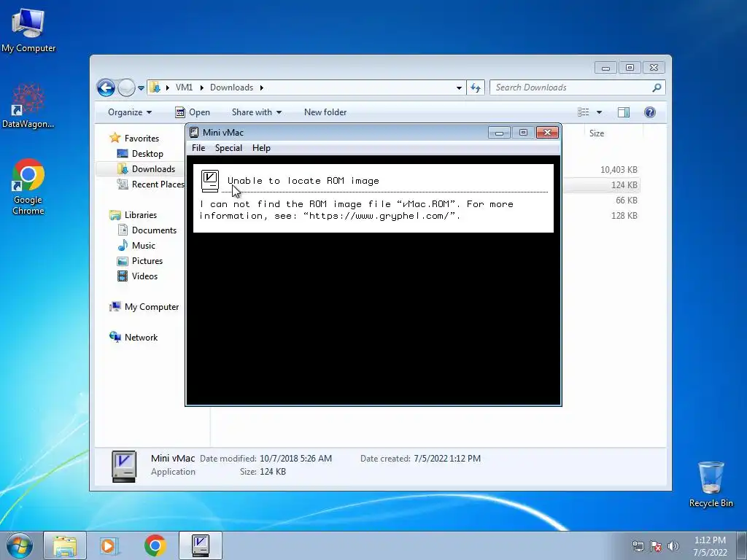Expand the arrow after Downloads breadcrumb

(262, 87)
